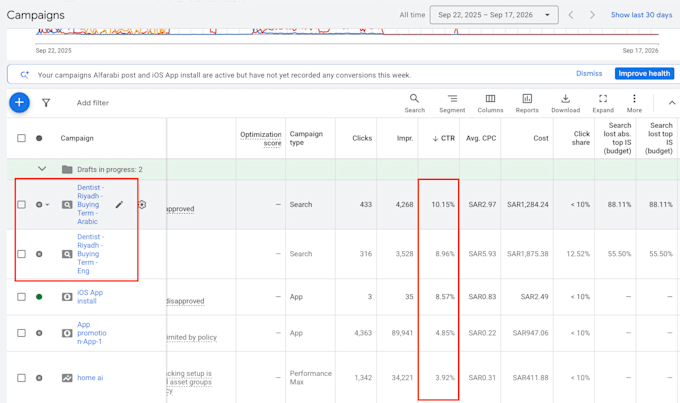Open the status dropdown for Dentist Arabic campaign
680x403 pixels.
point(47,205)
